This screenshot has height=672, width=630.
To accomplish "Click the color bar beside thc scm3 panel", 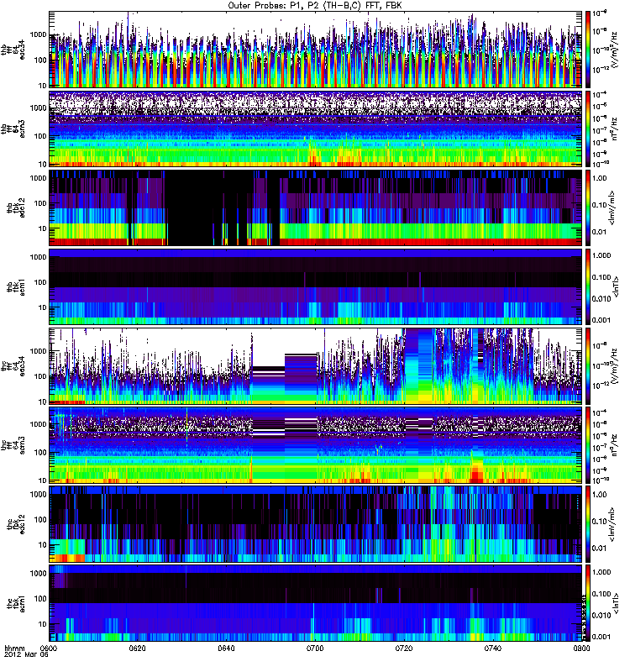I will click(x=588, y=445).
